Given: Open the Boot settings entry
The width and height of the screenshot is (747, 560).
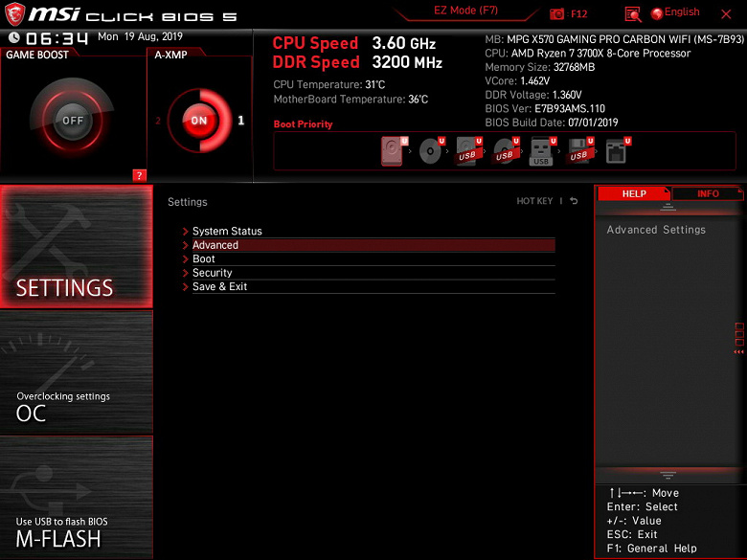Looking at the screenshot, I should pyautogui.click(x=373, y=259).
